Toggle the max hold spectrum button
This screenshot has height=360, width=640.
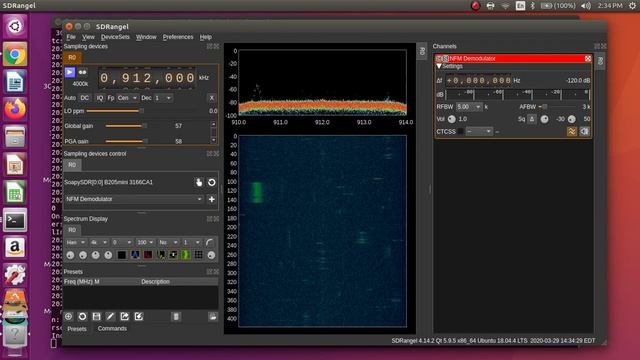[x=161, y=255]
